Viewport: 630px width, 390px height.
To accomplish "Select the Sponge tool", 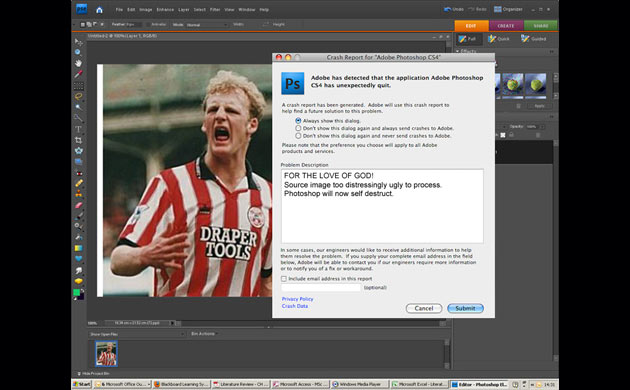I will 78,281.
